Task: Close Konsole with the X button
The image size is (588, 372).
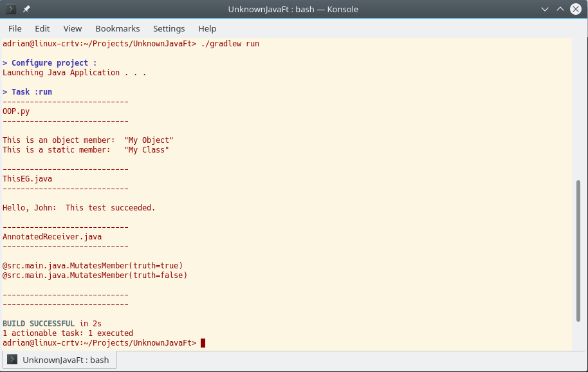Action: pyautogui.click(x=576, y=9)
